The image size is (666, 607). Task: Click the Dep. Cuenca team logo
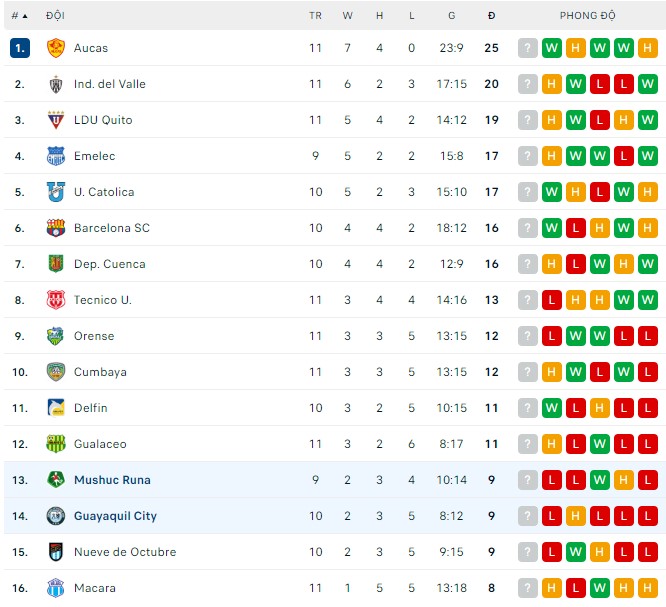pos(56,264)
